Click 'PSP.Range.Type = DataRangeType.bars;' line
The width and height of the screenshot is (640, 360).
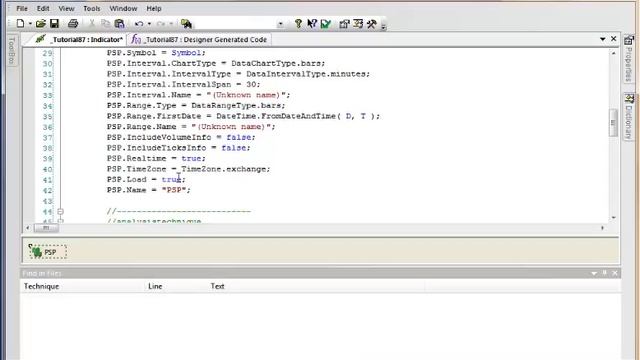click(x=196, y=106)
